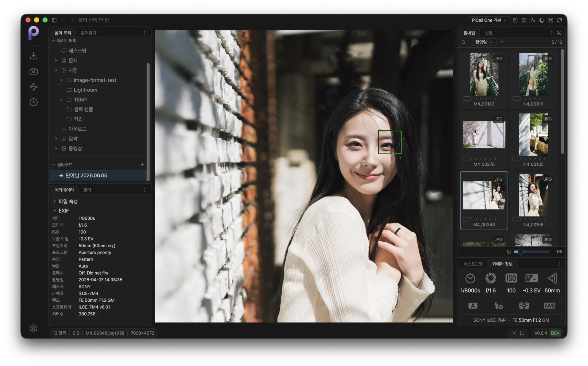The image size is (588, 366).
Task: Open the terminal console icon in title bar
Action: pyautogui.click(x=515, y=20)
